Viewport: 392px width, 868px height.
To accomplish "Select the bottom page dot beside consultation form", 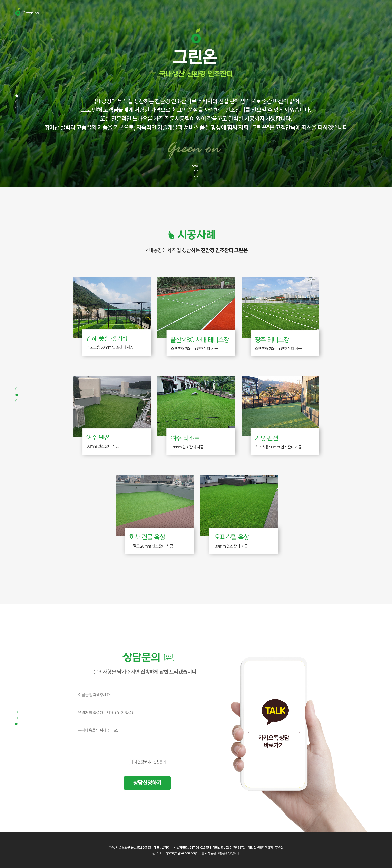I will [16, 724].
